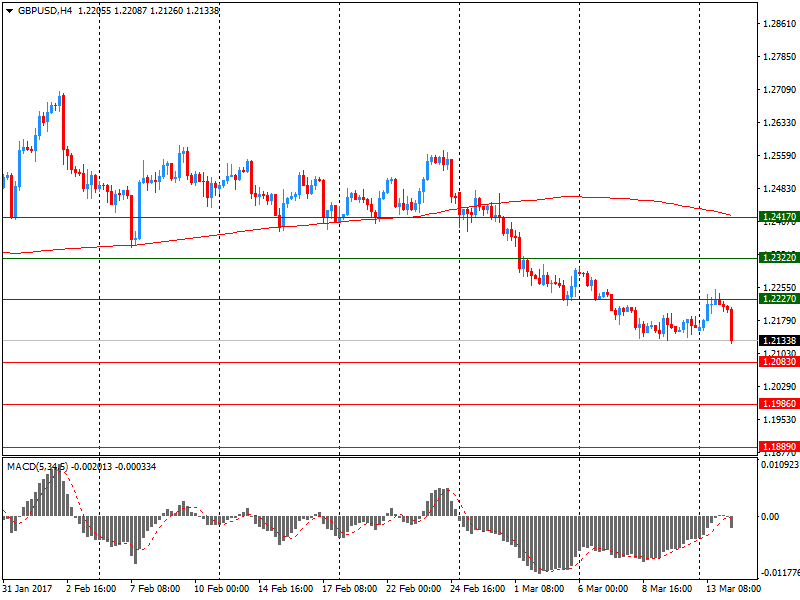
Task: Select the 1.19860 red support level label
Action: (779, 404)
